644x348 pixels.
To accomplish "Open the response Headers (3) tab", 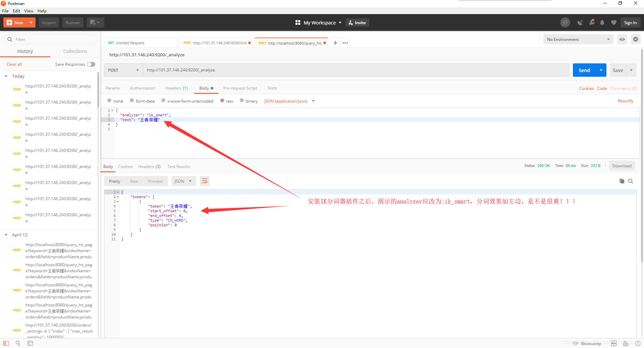I will [149, 167].
